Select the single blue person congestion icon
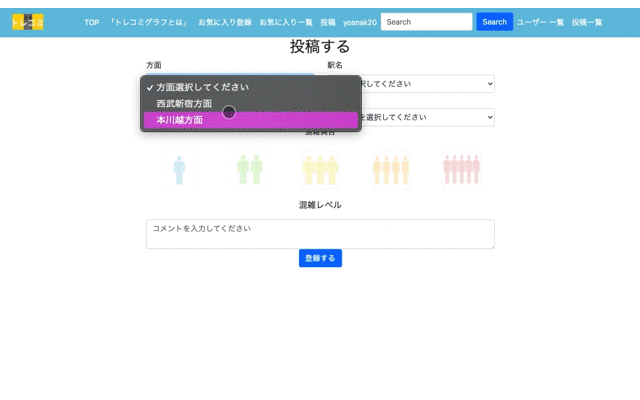Screen dimensions: 640x400 point(179,170)
